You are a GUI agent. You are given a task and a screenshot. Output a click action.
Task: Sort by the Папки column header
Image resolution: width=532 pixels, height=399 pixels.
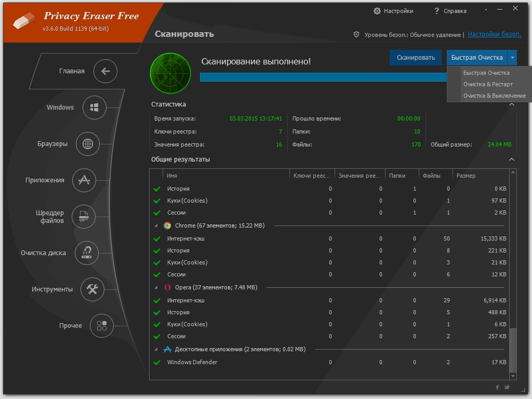point(402,176)
